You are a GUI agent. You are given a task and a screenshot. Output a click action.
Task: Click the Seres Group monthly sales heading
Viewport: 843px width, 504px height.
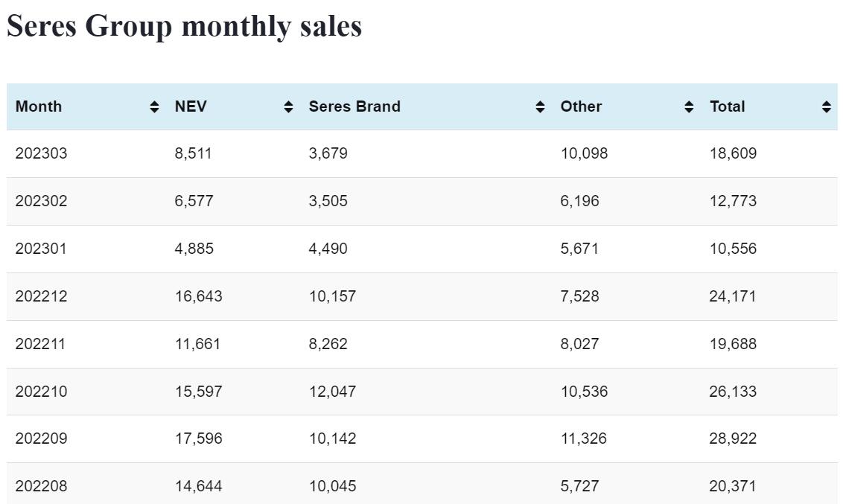(184, 26)
